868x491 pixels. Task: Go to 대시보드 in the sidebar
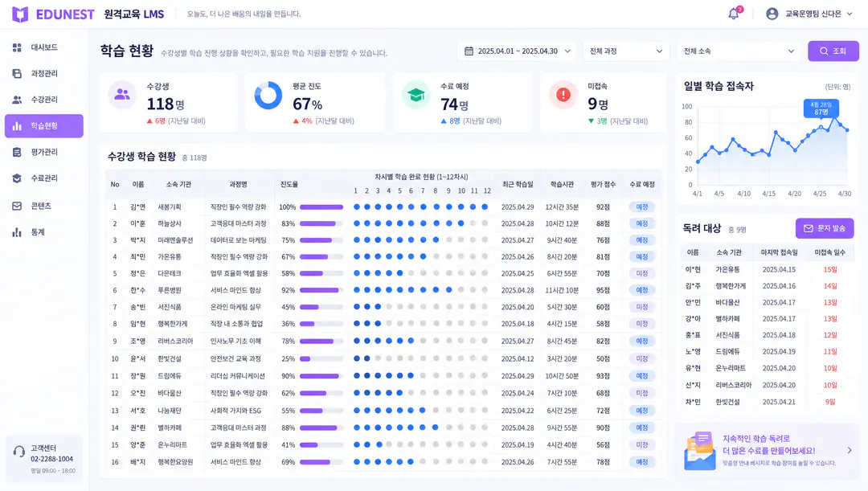point(43,47)
